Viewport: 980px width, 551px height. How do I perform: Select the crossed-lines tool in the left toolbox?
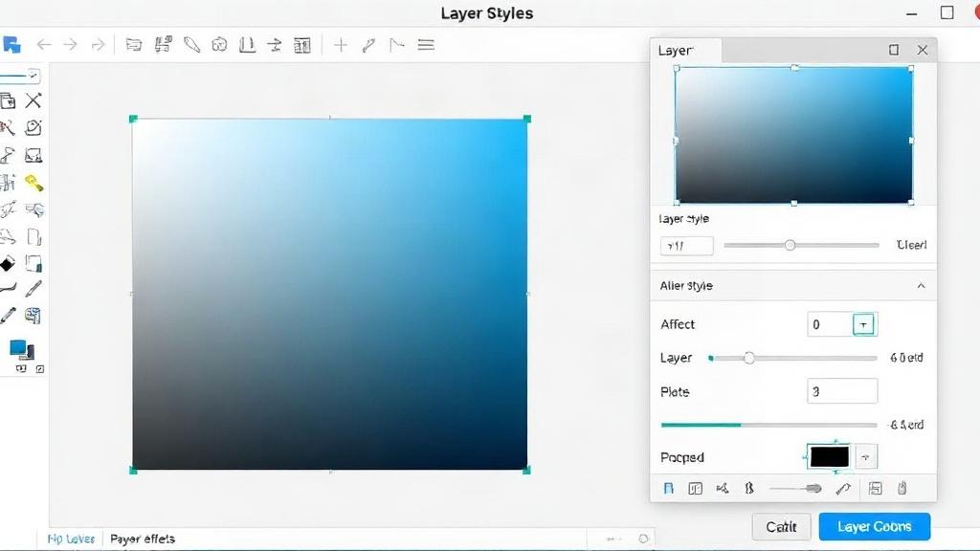33,100
